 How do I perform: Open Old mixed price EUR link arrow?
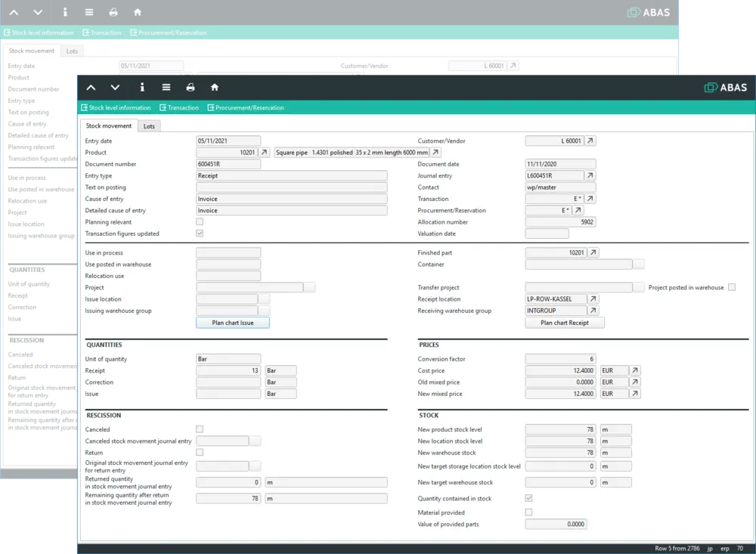(x=636, y=382)
